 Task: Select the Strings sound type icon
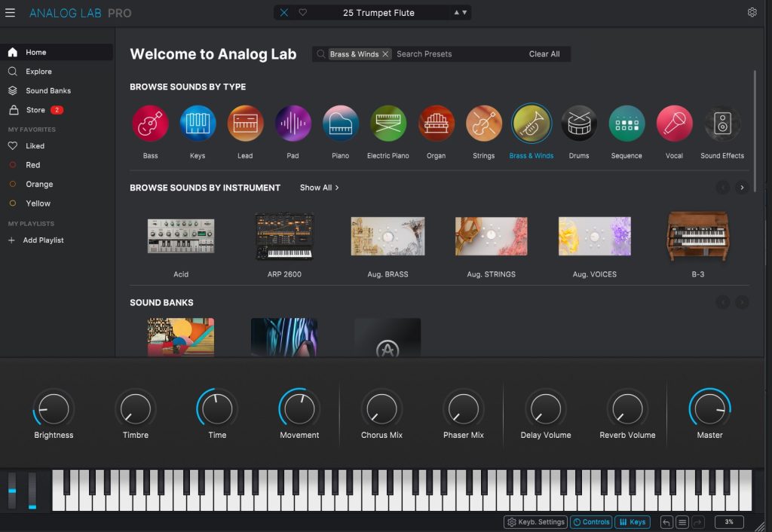coord(483,124)
